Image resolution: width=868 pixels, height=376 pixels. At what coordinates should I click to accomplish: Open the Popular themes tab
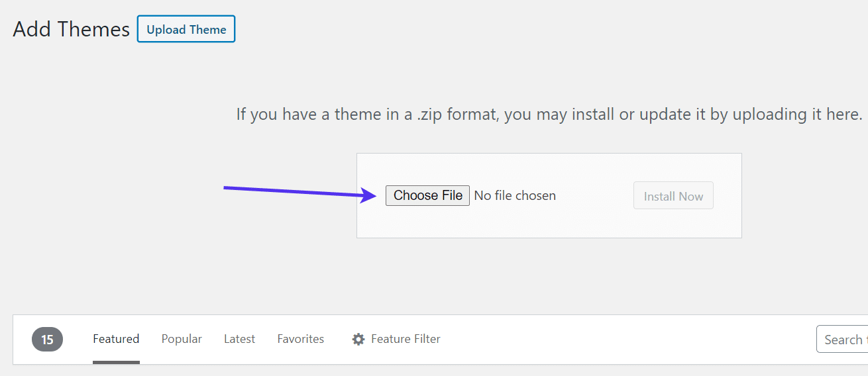click(x=182, y=339)
